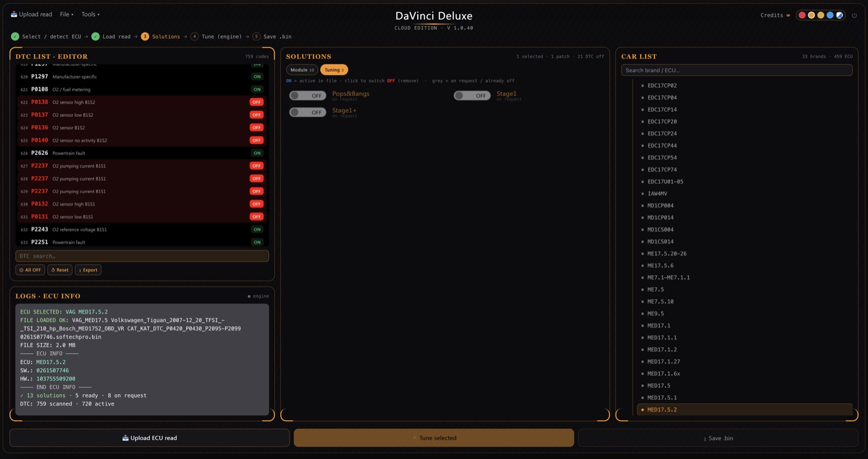
Task: Click the Reset button under DTC list
Action: pyautogui.click(x=60, y=270)
